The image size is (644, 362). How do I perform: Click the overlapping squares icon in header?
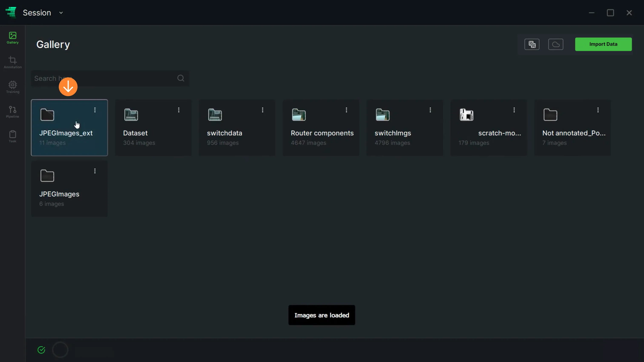pyautogui.click(x=532, y=44)
